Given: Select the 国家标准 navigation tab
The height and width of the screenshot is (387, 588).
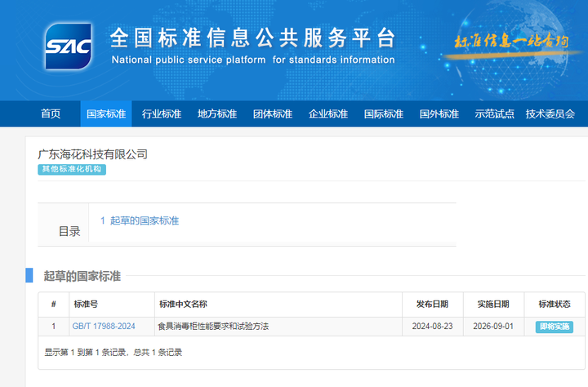Looking at the screenshot, I should coord(106,113).
